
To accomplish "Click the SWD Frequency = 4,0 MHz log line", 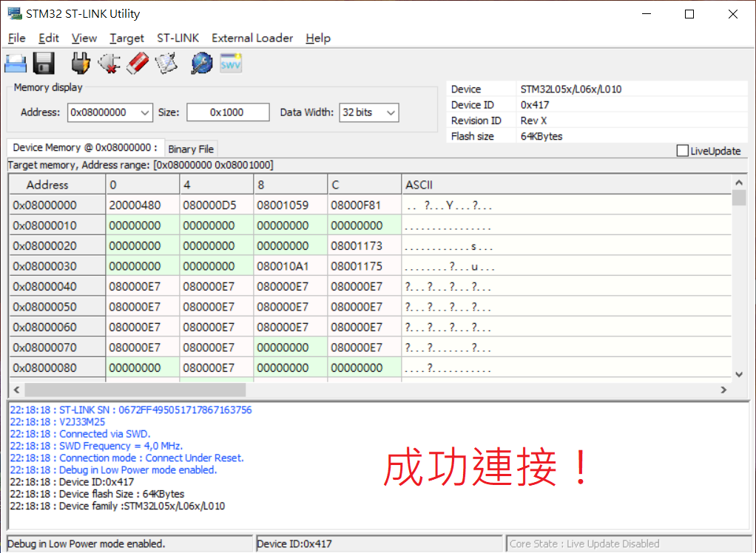I will [x=96, y=446].
